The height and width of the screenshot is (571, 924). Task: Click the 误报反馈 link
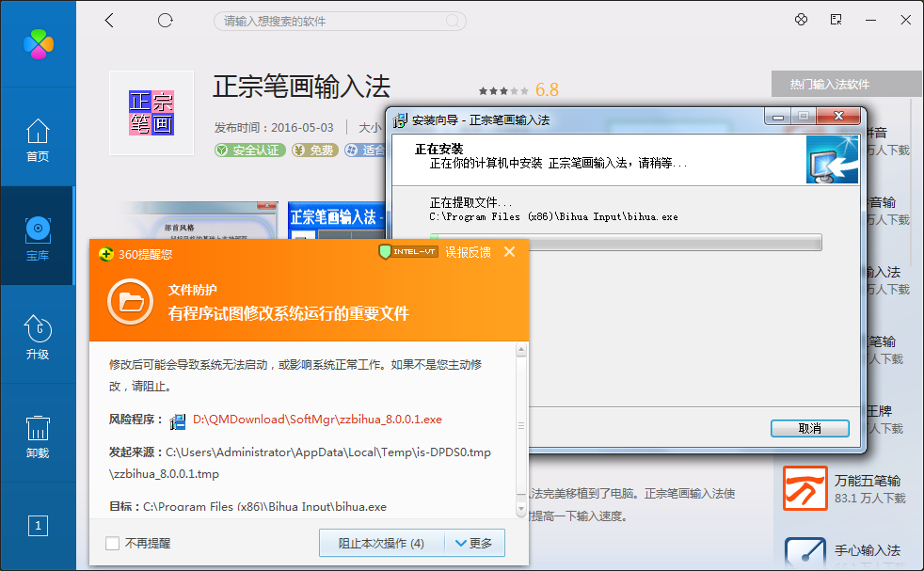pyautogui.click(x=468, y=252)
